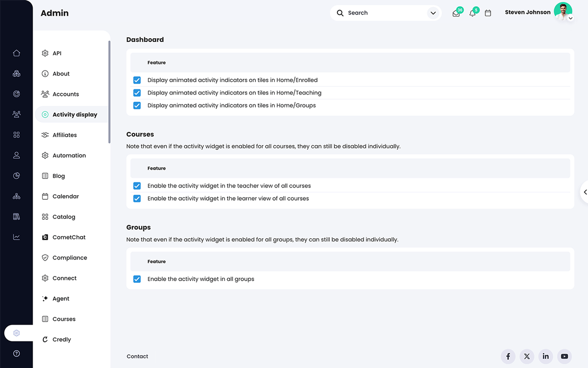Expand the search bar dropdown arrow

433,13
